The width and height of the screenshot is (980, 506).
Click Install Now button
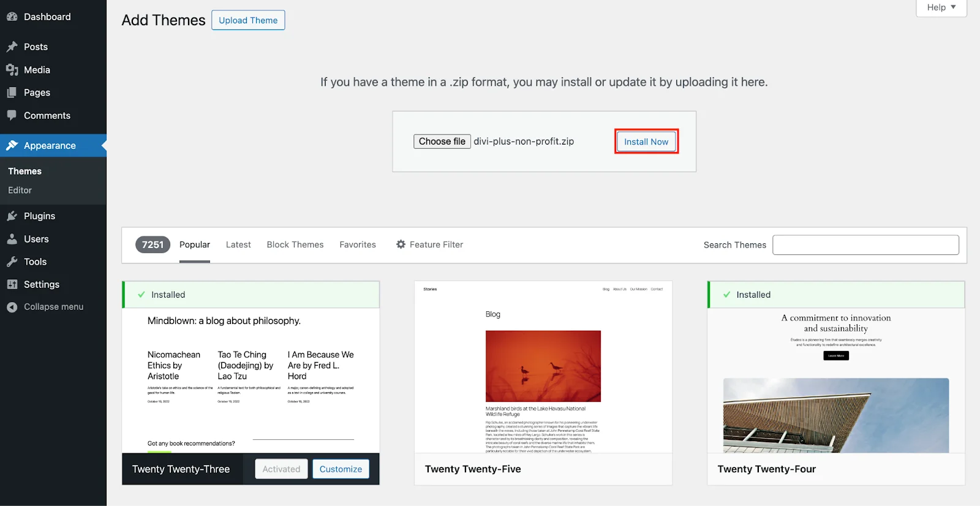pyautogui.click(x=646, y=142)
